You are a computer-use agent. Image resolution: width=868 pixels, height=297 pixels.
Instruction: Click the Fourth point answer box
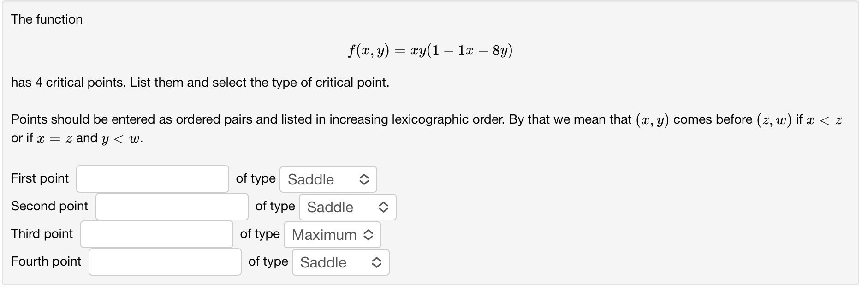pos(165,262)
